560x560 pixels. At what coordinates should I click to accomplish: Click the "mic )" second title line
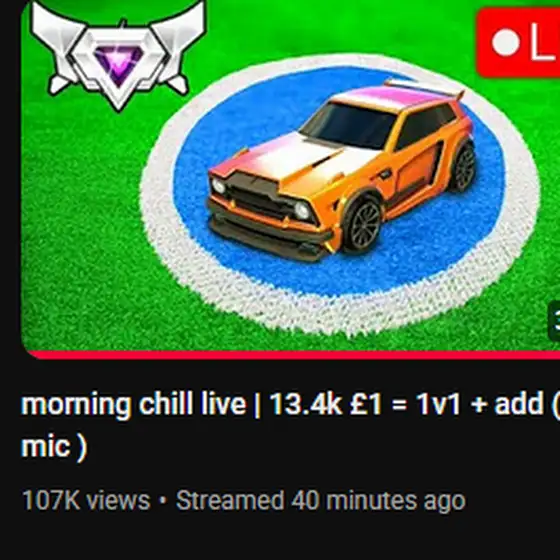coord(54,447)
